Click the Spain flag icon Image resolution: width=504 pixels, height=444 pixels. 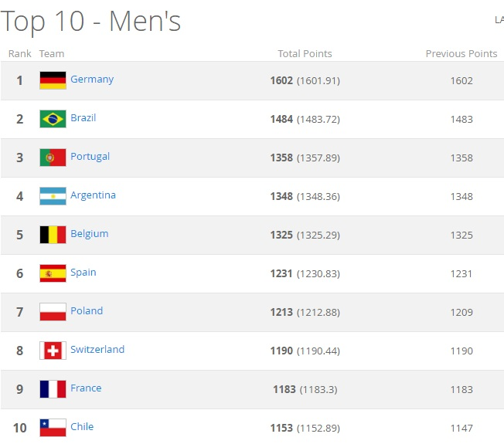53,273
